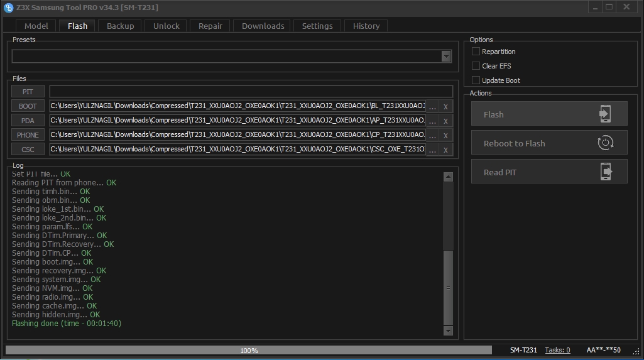Click the PDA file button
644x360 pixels.
pyautogui.click(x=28, y=120)
